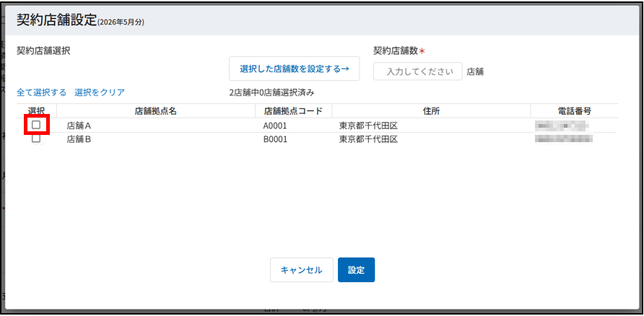This screenshot has height=316, width=644.
Task: Click 選択をクリア to clear selection
Action: (100, 92)
